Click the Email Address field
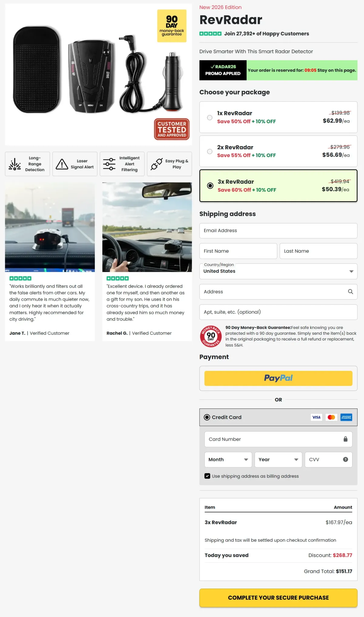This screenshot has width=364, height=617. tap(278, 231)
